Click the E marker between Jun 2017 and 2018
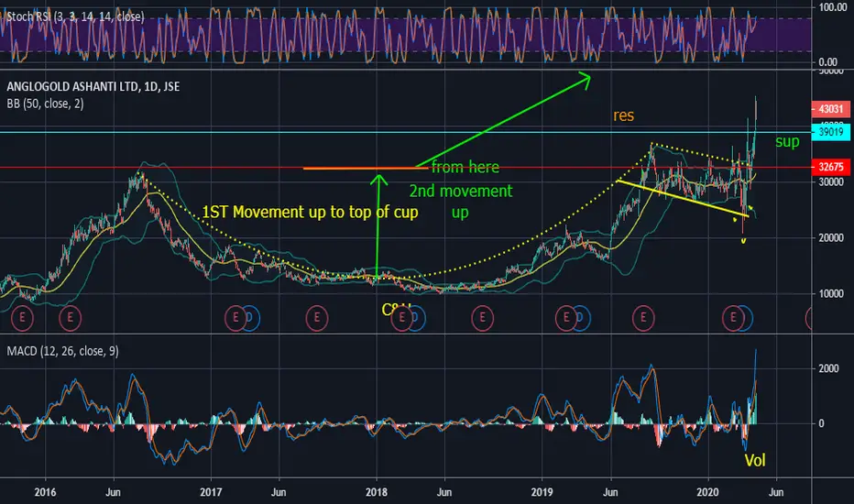Viewport: 854px width, 504px height. tap(317, 318)
